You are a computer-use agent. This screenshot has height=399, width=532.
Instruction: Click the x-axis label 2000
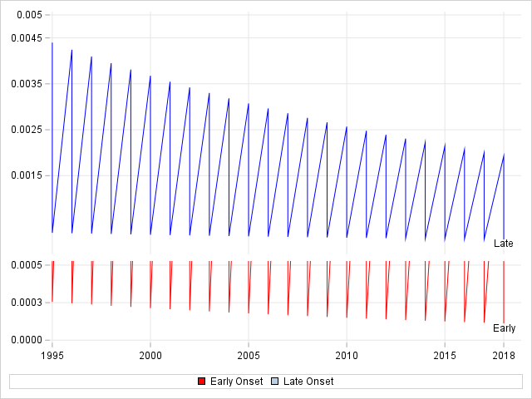tap(150, 355)
